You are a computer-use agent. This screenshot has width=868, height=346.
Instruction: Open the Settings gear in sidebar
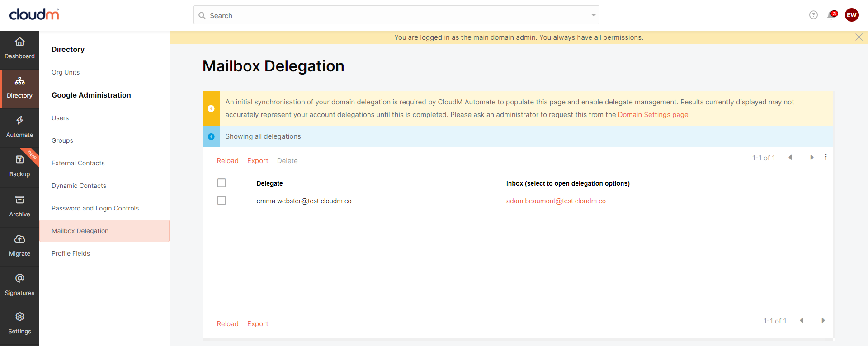19,317
